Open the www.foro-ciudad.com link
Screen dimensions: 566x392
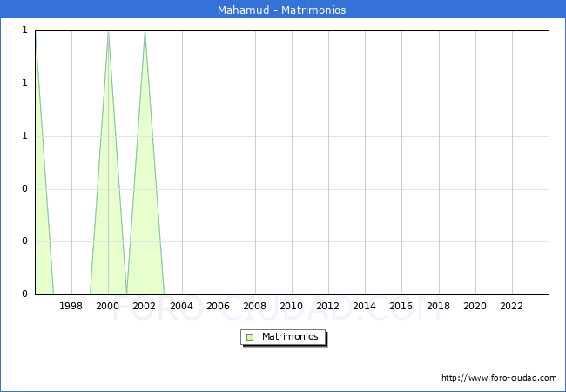click(x=499, y=378)
